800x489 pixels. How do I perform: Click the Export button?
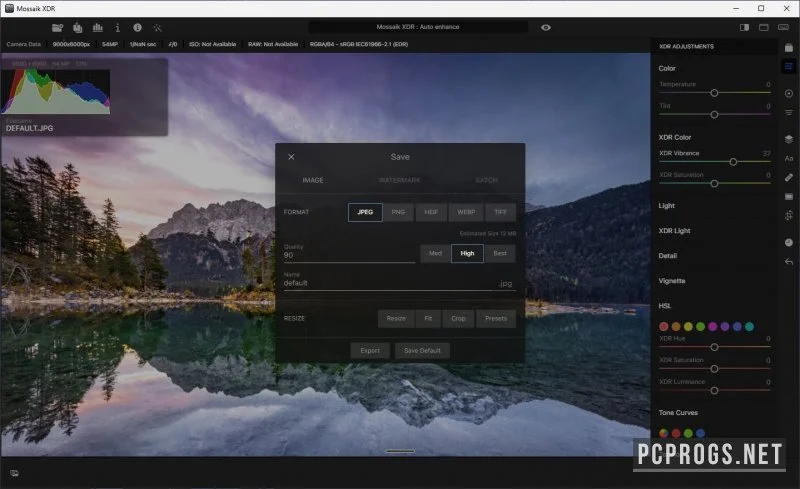click(x=370, y=351)
